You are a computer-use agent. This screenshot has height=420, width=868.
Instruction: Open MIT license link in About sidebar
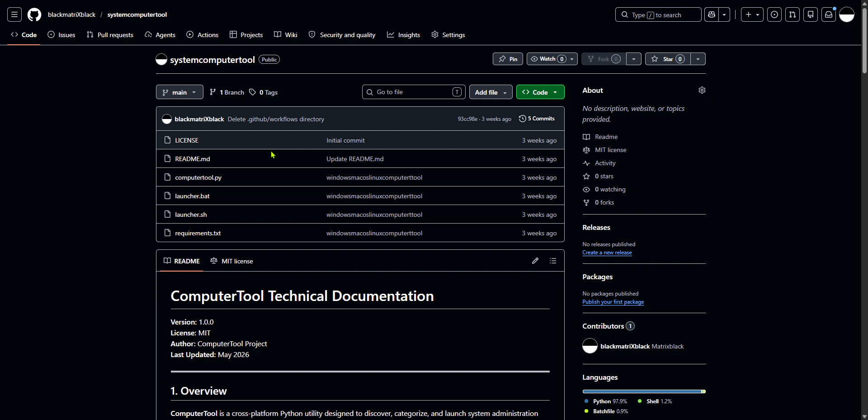click(x=604, y=150)
